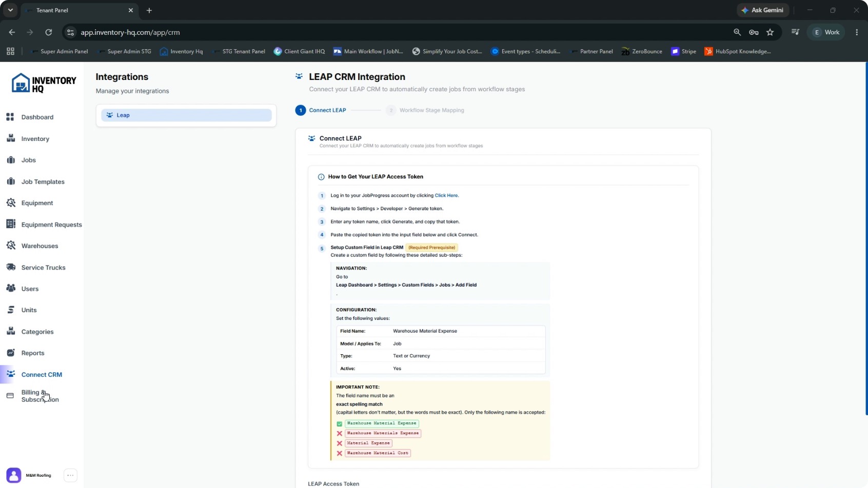Open the STG Tenant Panel bookmark

point(239,51)
